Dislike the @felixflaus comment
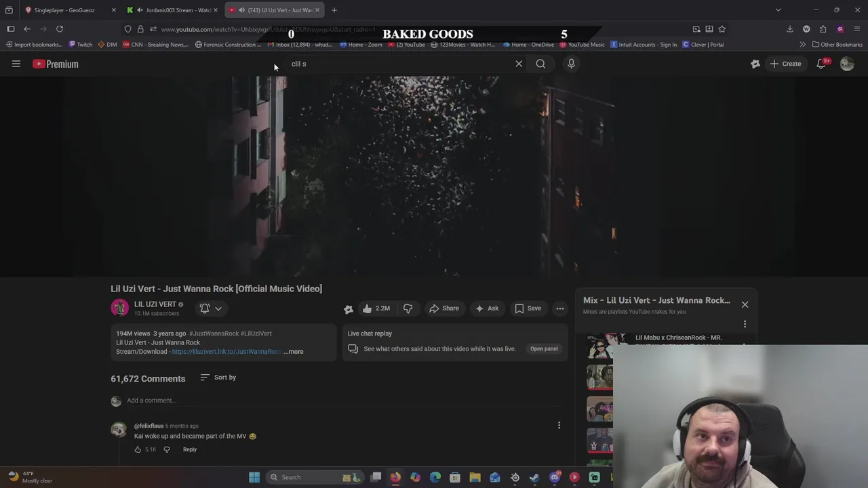The width and height of the screenshot is (868, 488). pyautogui.click(x=167, y=449)
